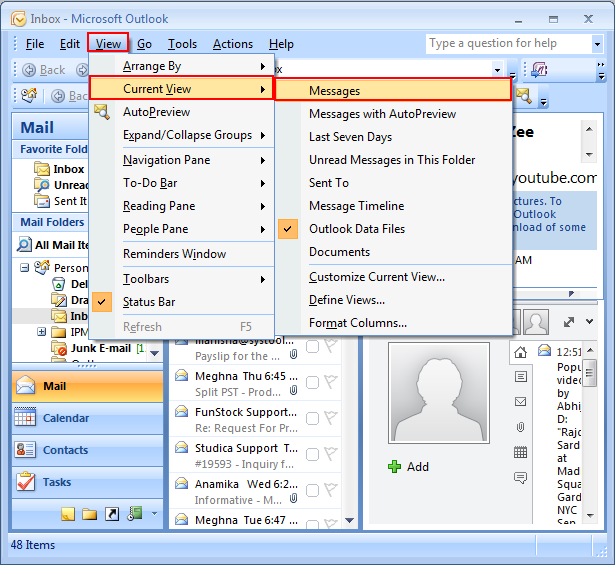The width and height of the screenshot is (615, 565).
Task: Click the Folder List icon at pane bottom
Action: point(89,514)
